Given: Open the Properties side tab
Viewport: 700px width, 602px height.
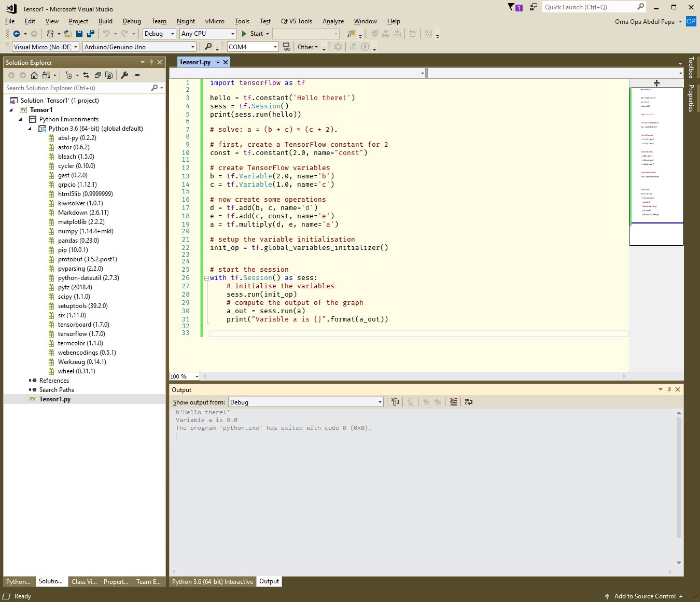Looking at the screenshot, I should [691, 98].
